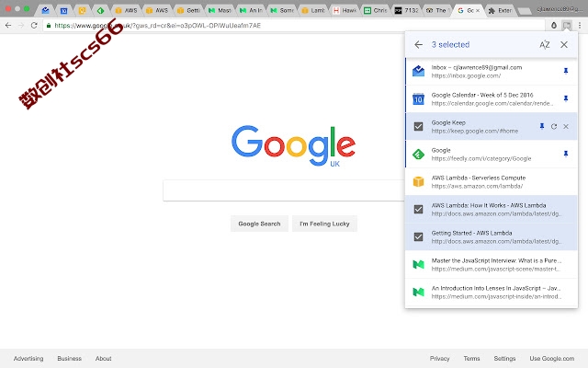Switch to the Chris browser tab

tap(376, 10)
